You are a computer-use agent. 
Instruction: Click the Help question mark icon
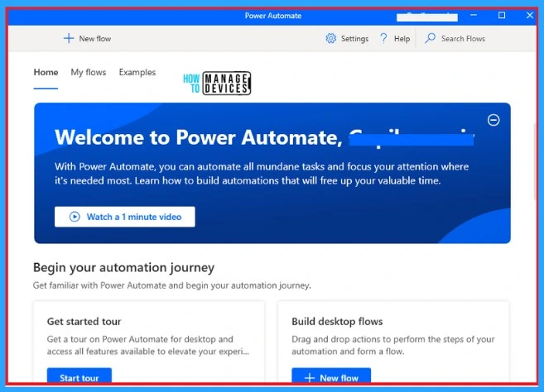[383, 38]
